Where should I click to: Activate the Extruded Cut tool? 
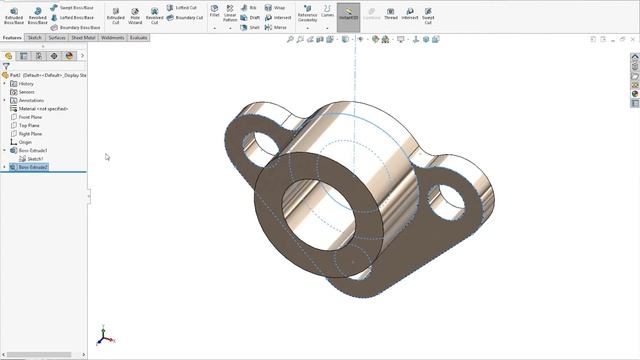116,16
